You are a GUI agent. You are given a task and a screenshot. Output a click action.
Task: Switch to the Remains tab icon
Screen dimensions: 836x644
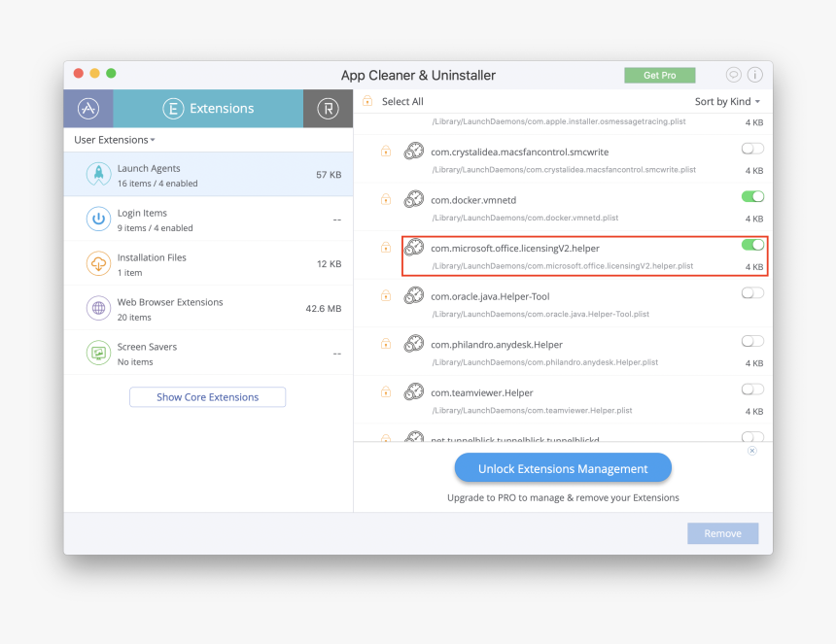coord(328,108)
